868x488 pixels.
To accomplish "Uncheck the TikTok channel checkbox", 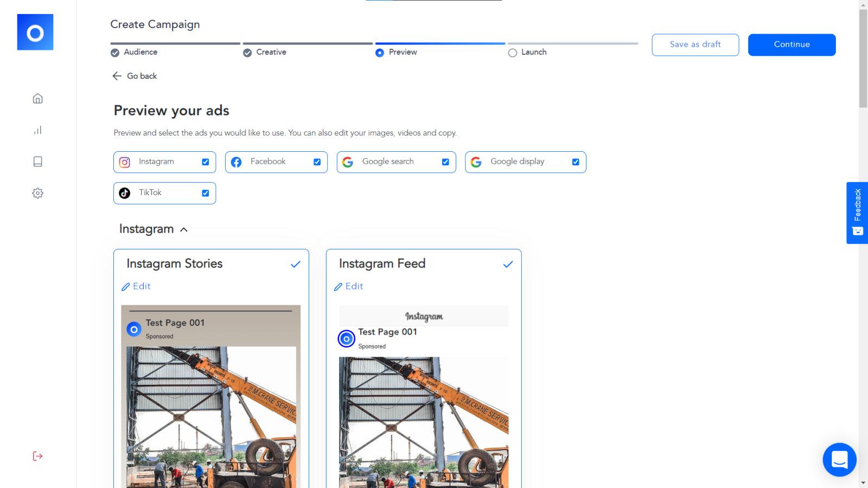I will 205,192.
